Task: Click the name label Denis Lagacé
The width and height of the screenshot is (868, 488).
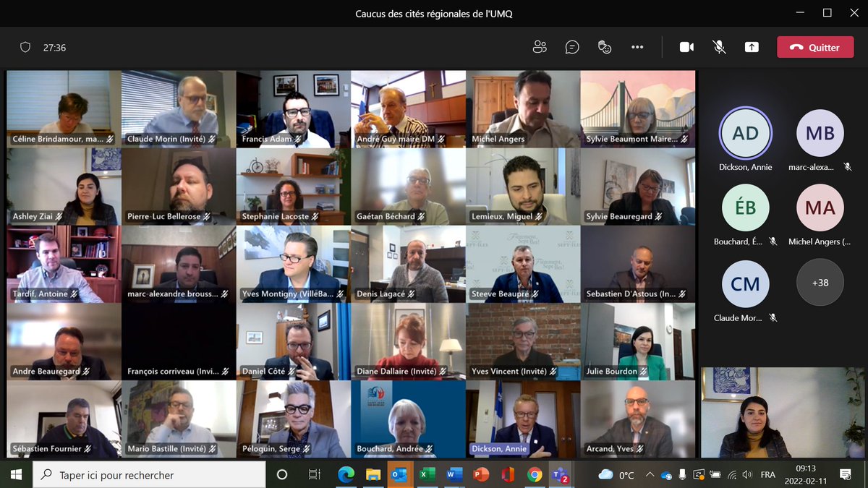Action: point(380,294)
